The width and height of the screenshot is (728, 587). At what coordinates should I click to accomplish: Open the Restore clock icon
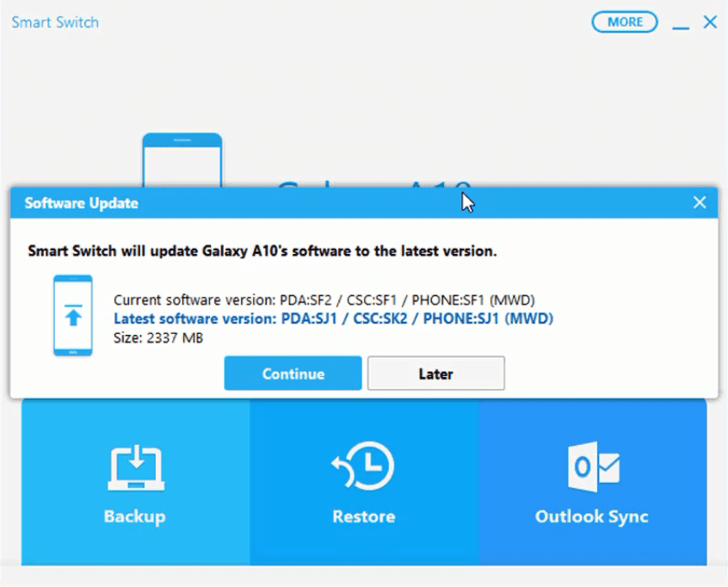[x=363, y=466]
